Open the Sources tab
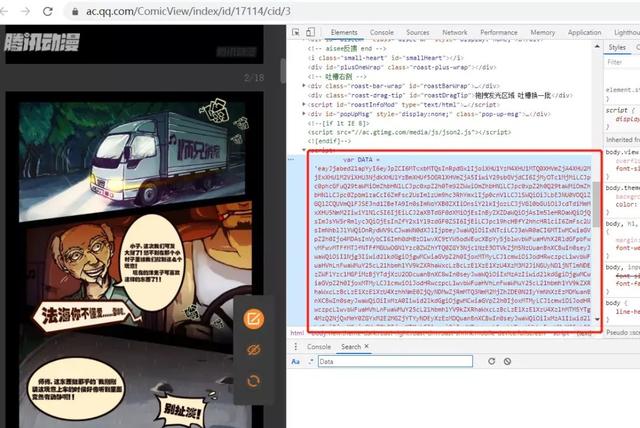 pos(418,32)
